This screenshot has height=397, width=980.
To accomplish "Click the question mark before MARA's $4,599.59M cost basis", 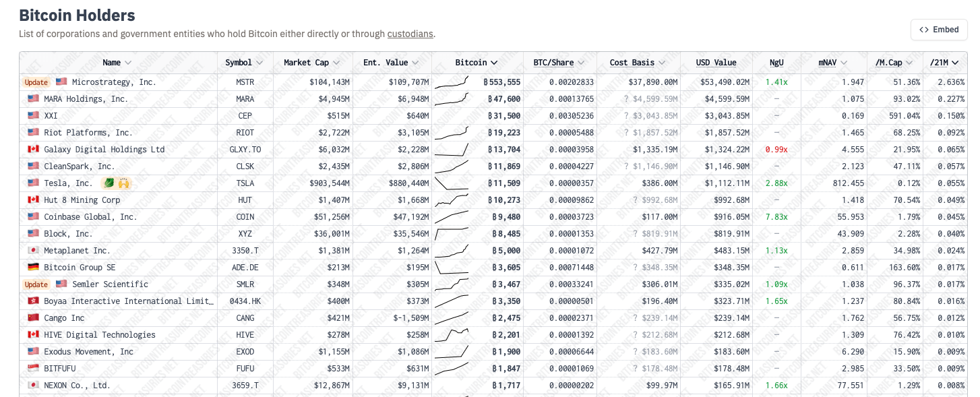I will tap(627, 99).
